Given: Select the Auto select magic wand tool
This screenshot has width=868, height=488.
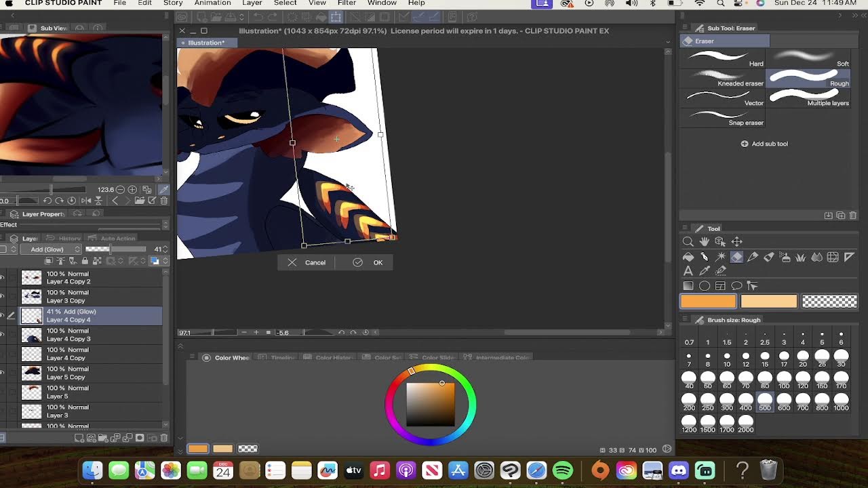Looking at the screenshot, I should coord(720,257).
